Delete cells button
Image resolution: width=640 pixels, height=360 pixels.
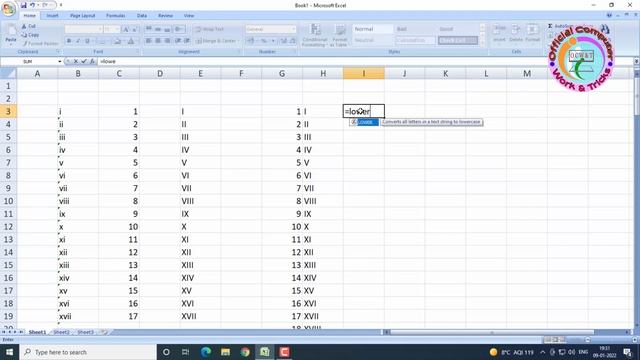coord(516,33)
